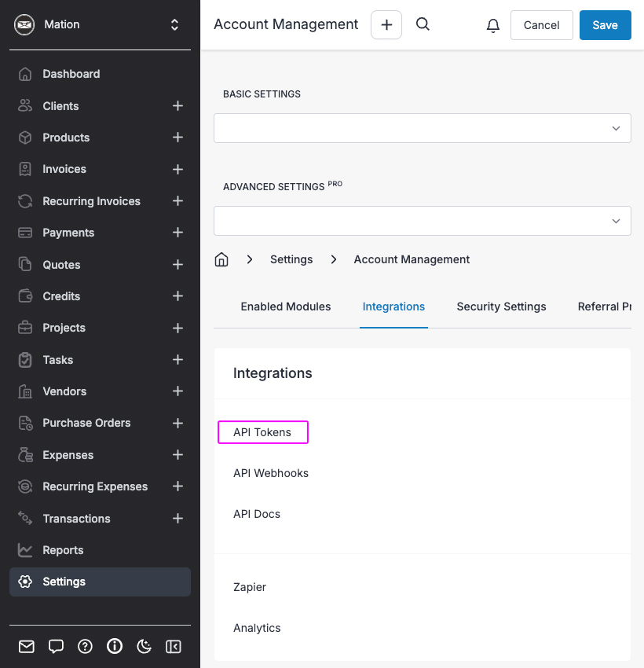The height and width of the screenshot is (668, 644).
Task: Click the notification bell icon
Action: (x=492, y=25)
